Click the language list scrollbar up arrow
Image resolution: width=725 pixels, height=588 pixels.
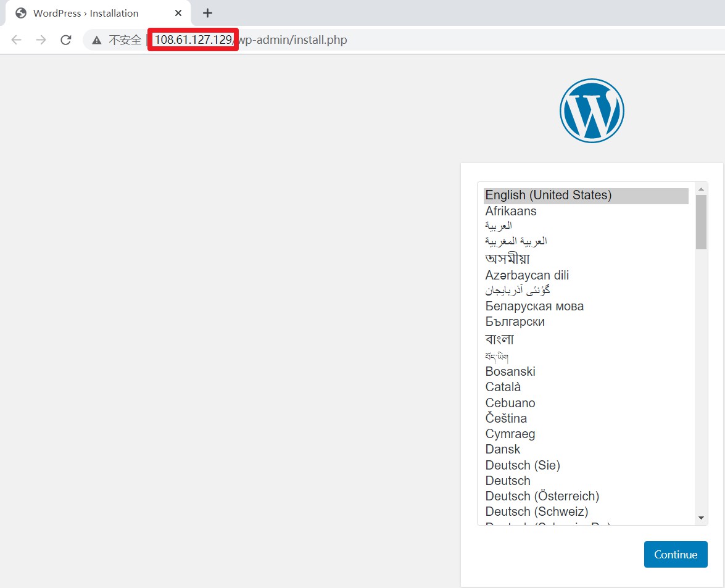[702, 189]
